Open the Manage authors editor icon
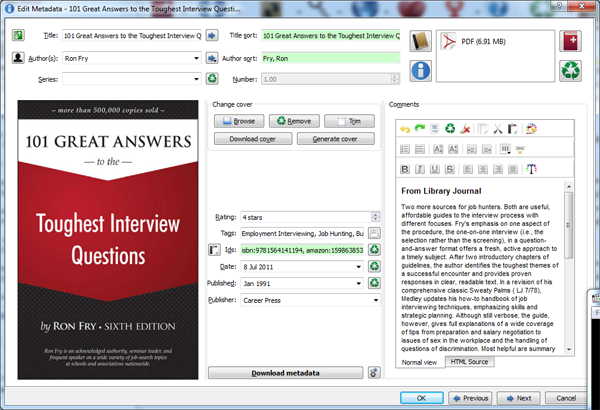 [x=18, y=58]
